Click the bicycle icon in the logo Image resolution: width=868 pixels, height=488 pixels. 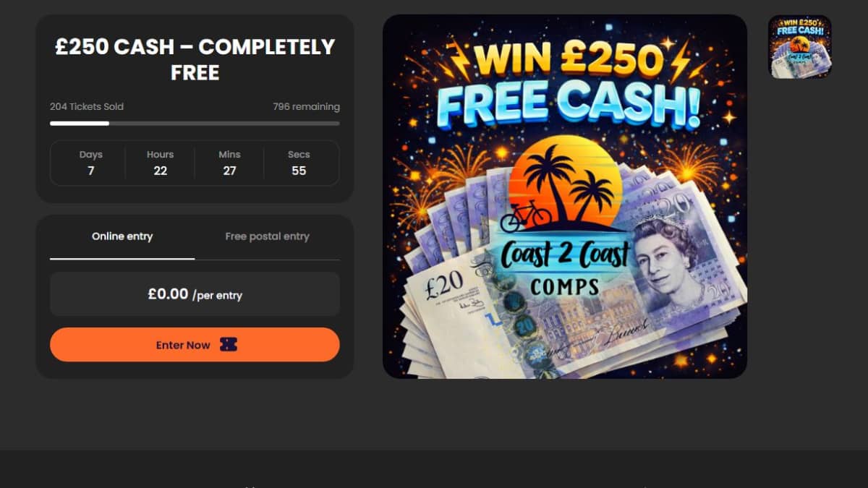[525, 217]
